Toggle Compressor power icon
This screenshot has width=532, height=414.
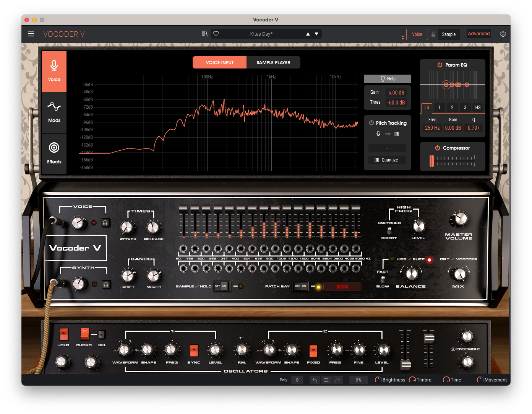[438, 148]
